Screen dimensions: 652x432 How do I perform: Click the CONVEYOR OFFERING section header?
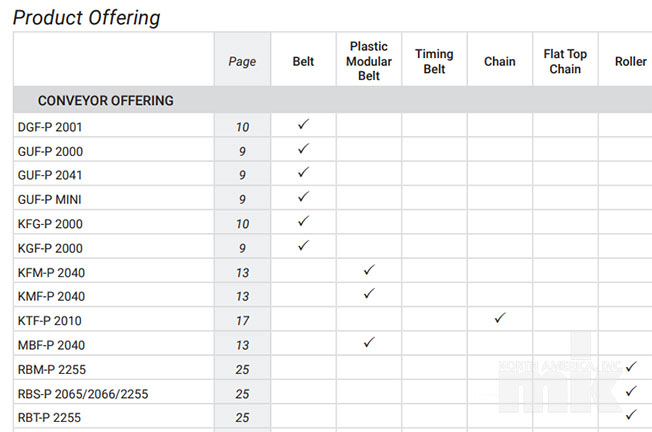click(106, 101)
